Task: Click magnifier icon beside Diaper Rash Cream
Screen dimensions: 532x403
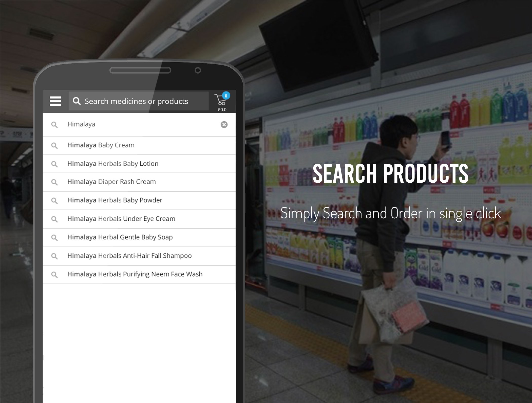Action: click(54, 182)
